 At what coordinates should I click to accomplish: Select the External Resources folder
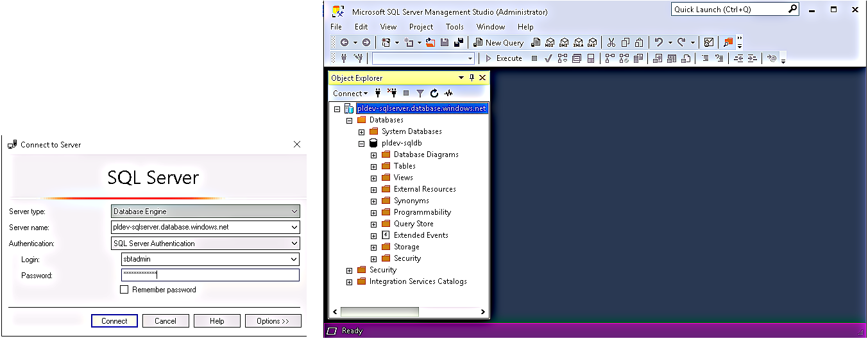coord(425,189)
